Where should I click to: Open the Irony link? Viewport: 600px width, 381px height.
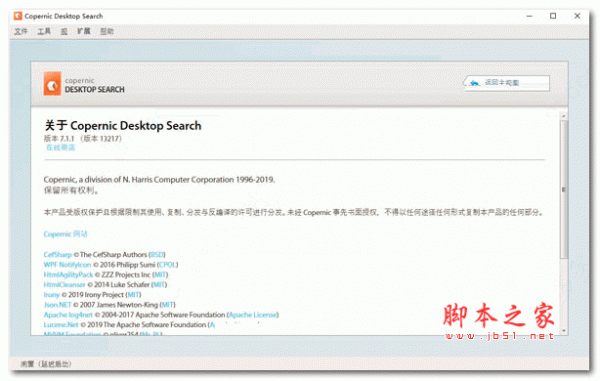[52, 295]
